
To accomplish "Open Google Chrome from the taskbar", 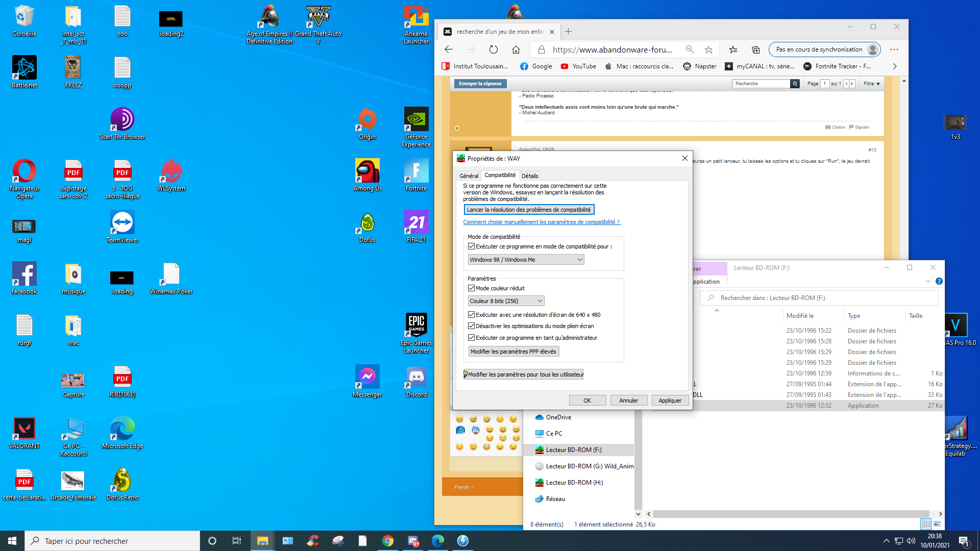I will pos(388,541).
